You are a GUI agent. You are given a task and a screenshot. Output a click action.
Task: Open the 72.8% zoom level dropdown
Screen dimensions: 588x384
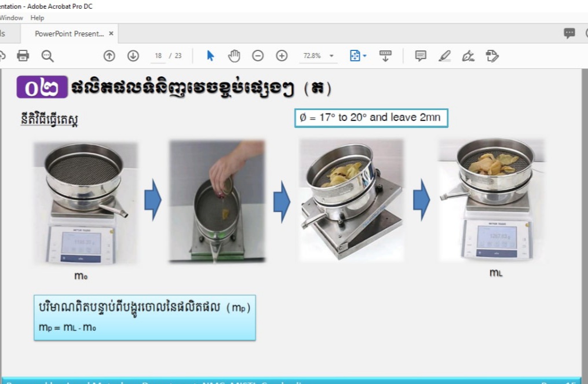tap(319, 56)
